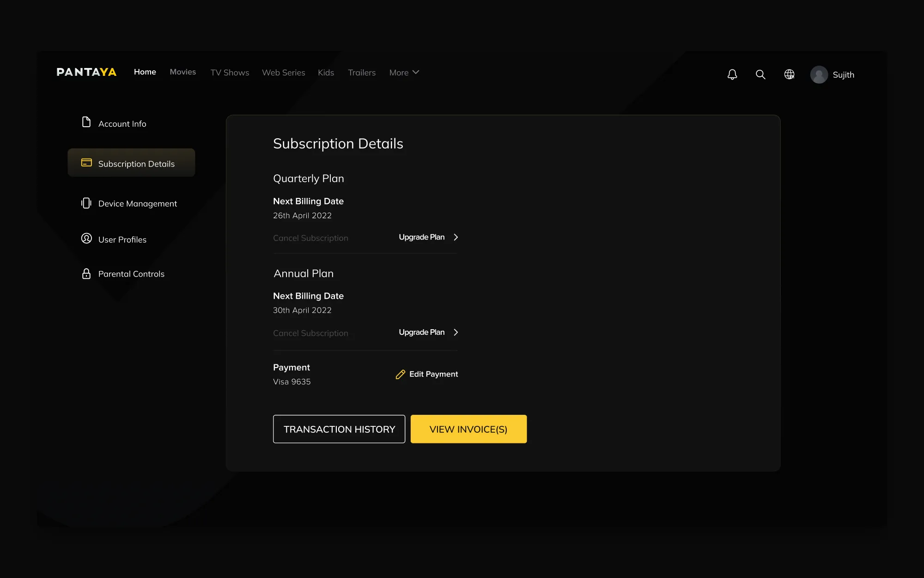
Task: Click Cancel Subscription under Annual Plan
Action: pyautogui.click(x=310, y=333)
